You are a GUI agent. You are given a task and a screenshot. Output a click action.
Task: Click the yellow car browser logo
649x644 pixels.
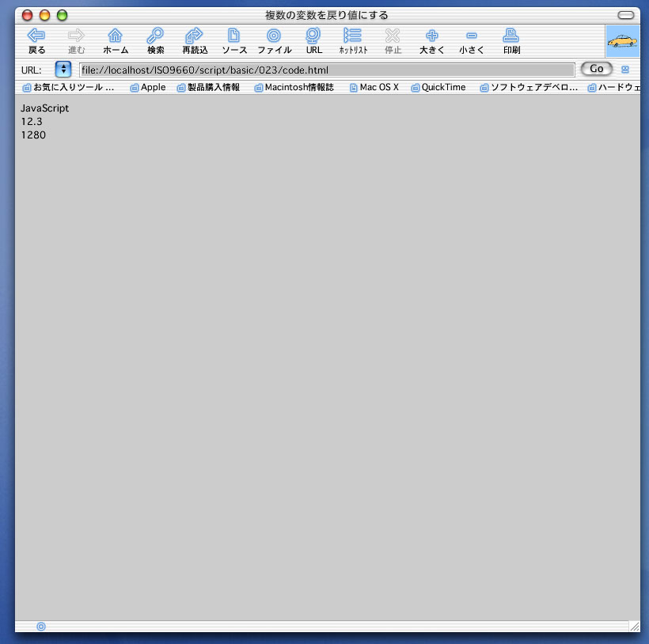623,41
